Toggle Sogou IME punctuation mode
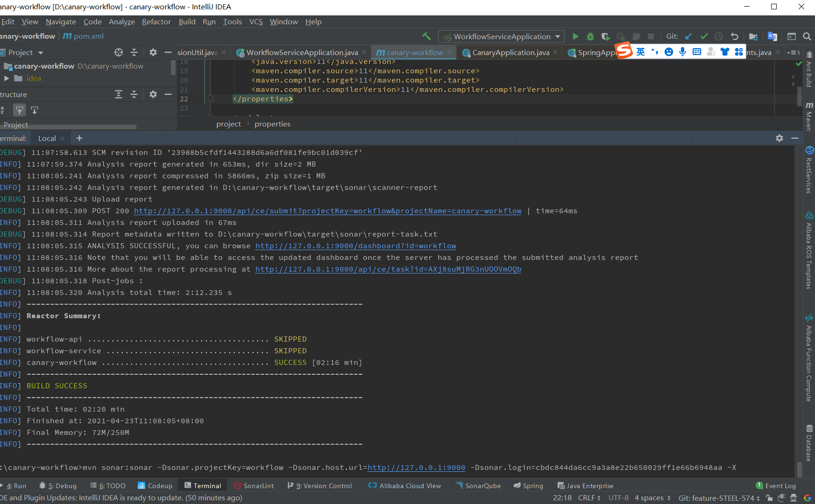 click(655, 52)
